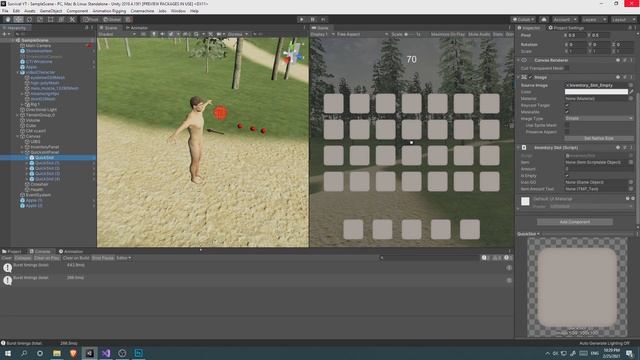Switch to the Project Settings tab
Screen dimensions: 640x360
(566, 28)
